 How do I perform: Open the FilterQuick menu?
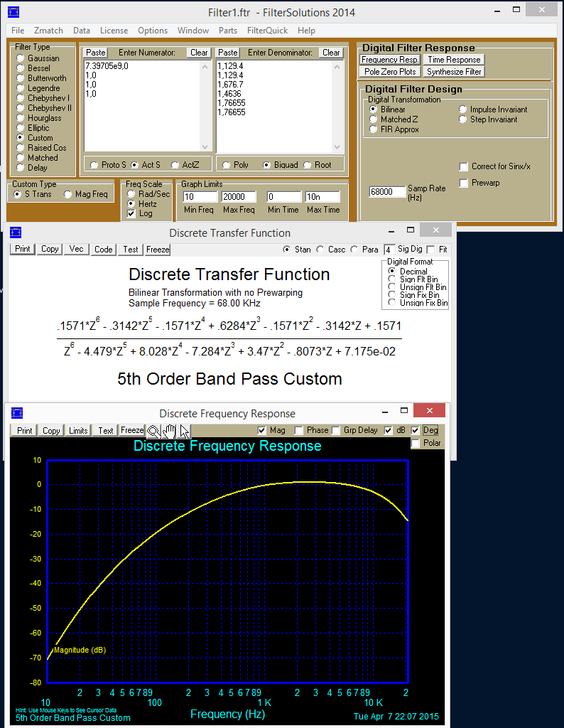click(267, 31)
